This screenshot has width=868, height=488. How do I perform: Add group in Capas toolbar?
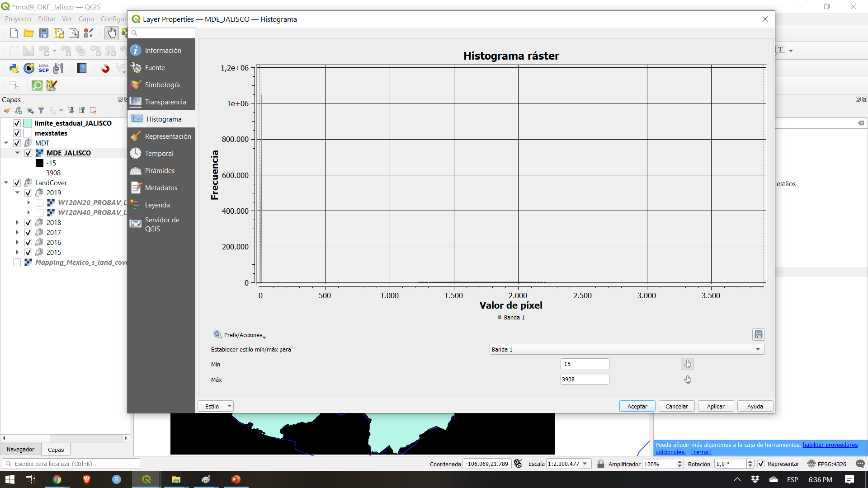(19, 110)
